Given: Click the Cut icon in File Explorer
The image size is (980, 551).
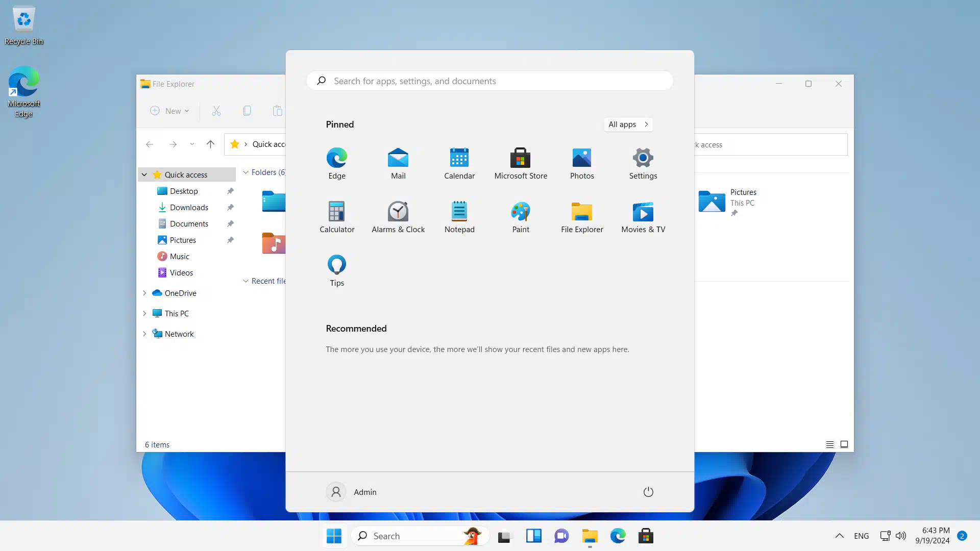Looking at the screenshot, I should point(216,111).
